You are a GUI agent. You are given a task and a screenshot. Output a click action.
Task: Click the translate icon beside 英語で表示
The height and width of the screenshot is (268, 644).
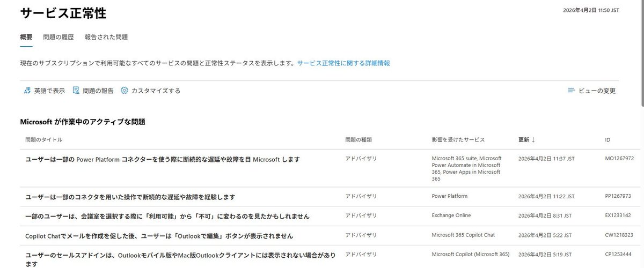pos(27,91)
